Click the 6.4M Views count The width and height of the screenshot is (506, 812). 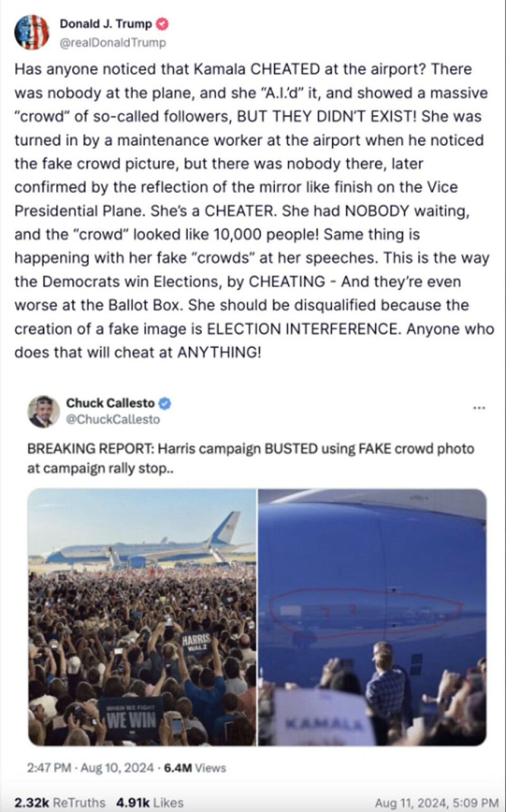[x=195, y=768]
